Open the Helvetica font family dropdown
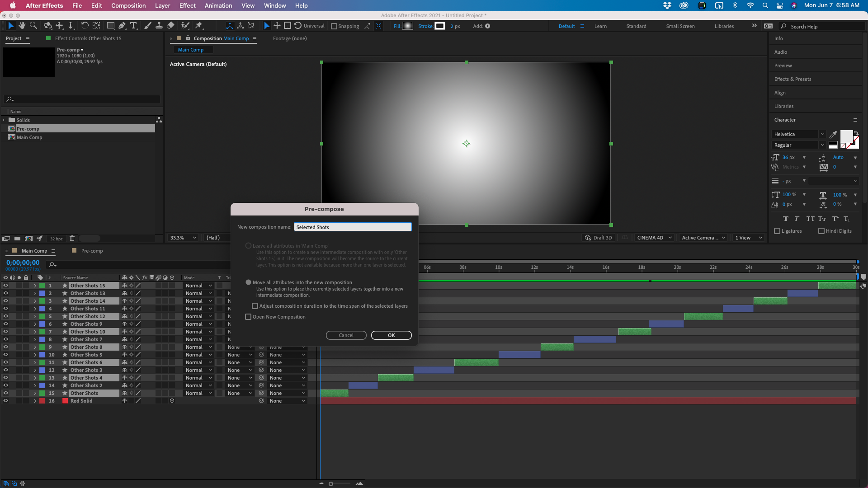 click(x=822, y=134)
